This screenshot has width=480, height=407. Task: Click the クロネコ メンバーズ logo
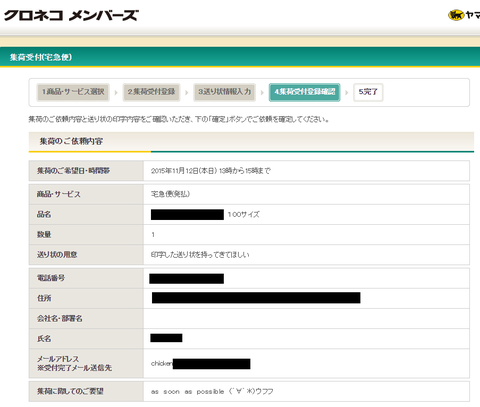[71, 15]
